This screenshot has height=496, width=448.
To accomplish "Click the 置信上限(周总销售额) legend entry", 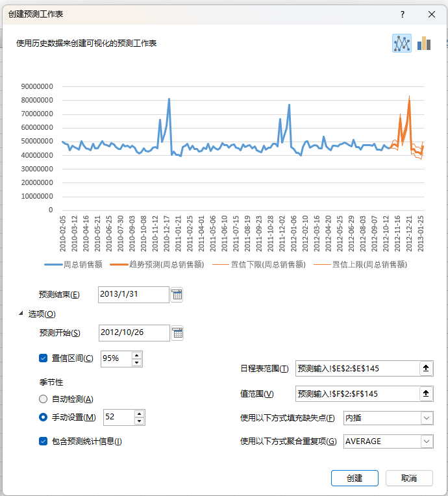I will point(360,264).
